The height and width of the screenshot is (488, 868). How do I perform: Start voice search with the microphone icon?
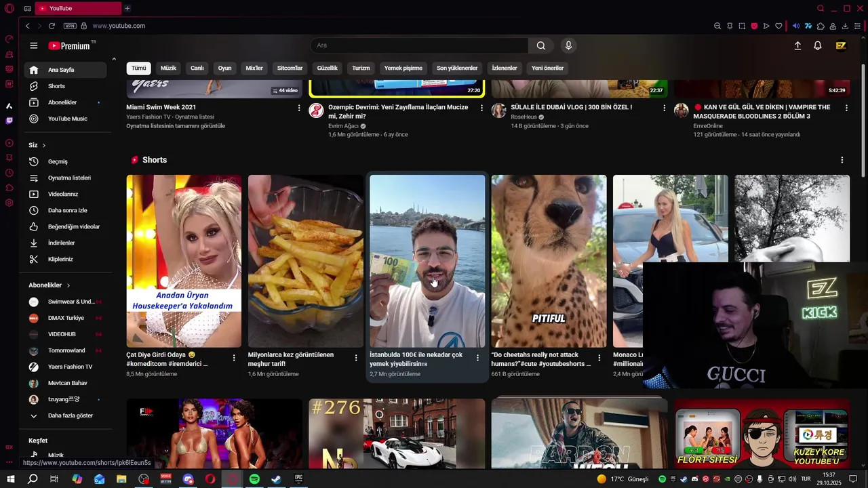click(x=568, y=45)
